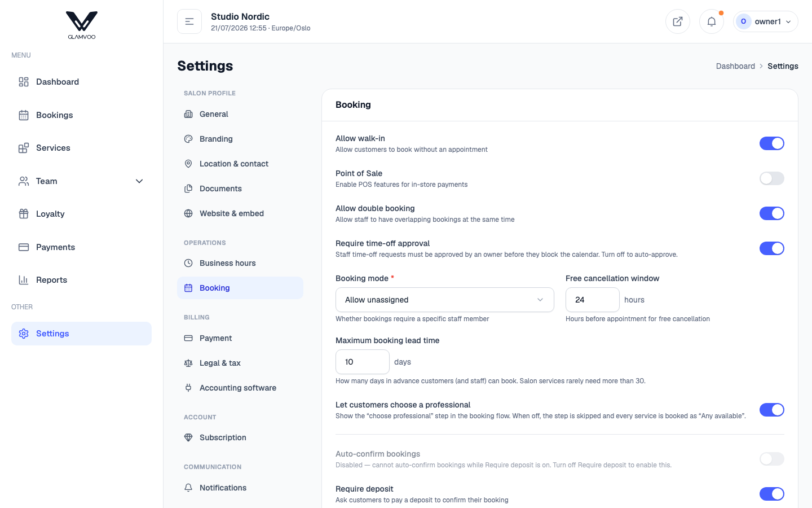This screenshot has width=812, height=508.
Task: Click the Glamvoo logo
Action: point(82,25)
